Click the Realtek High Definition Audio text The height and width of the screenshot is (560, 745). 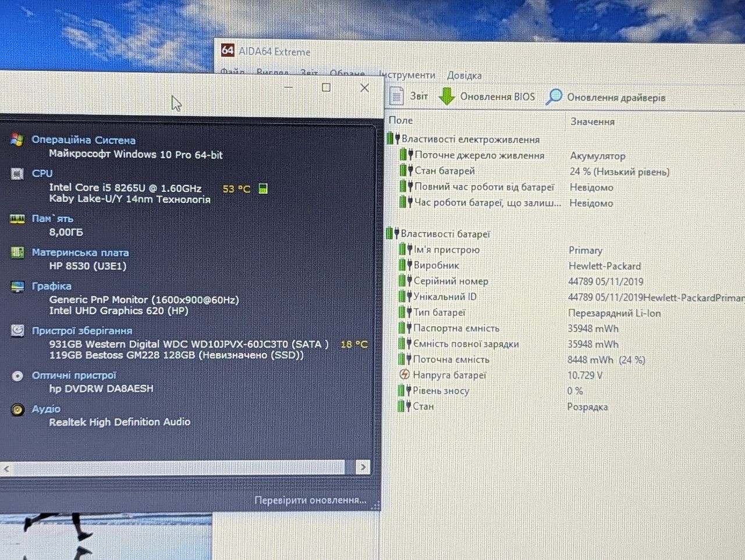(119, 422)
